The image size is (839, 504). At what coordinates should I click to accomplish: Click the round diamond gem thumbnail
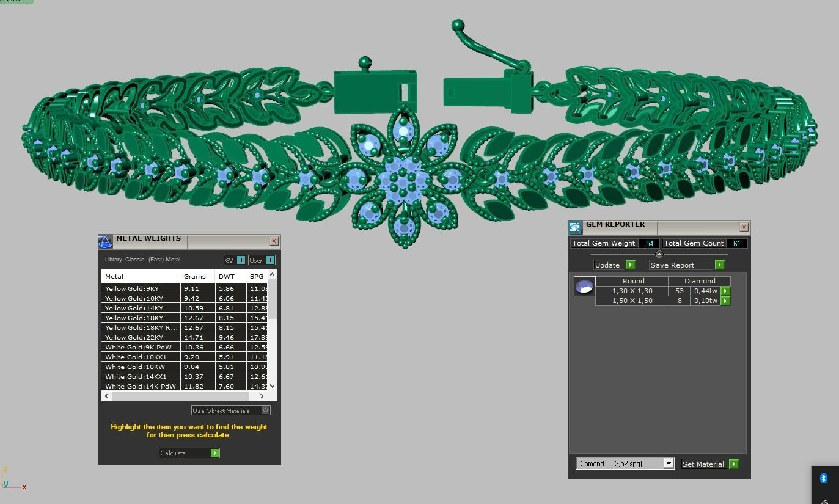(x=584, y=286)
